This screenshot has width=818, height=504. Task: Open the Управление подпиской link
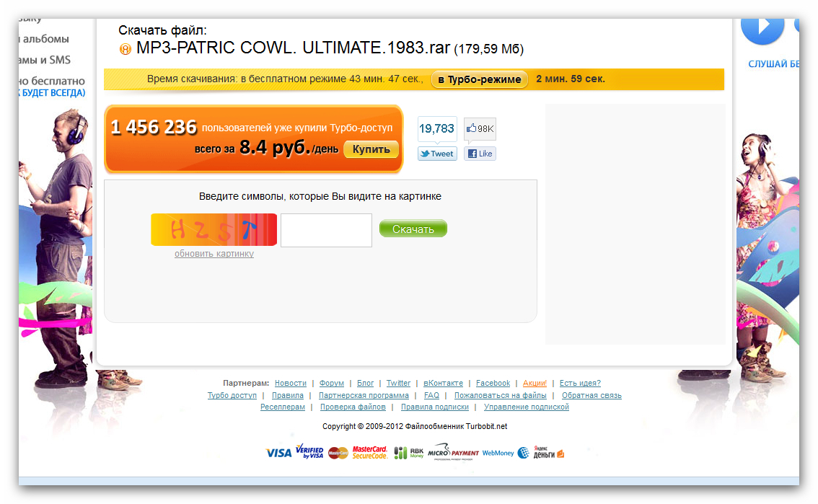[527, 407]
